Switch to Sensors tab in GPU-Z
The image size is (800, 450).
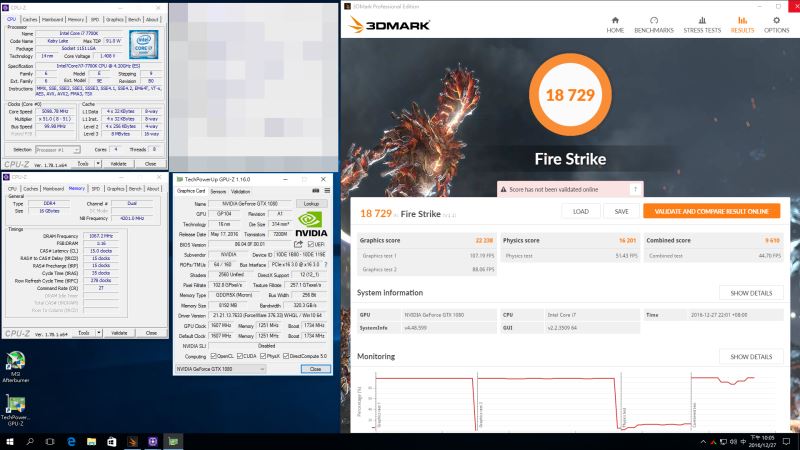point(218,191)
